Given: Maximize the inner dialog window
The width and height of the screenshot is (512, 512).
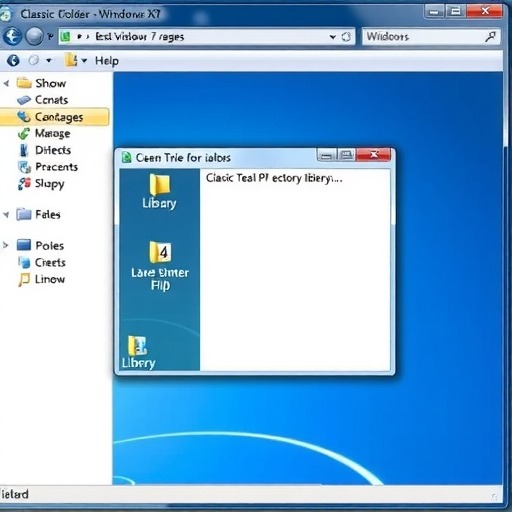Looking at the screenshot, I should pyautogui.click(x=346, y=155).
